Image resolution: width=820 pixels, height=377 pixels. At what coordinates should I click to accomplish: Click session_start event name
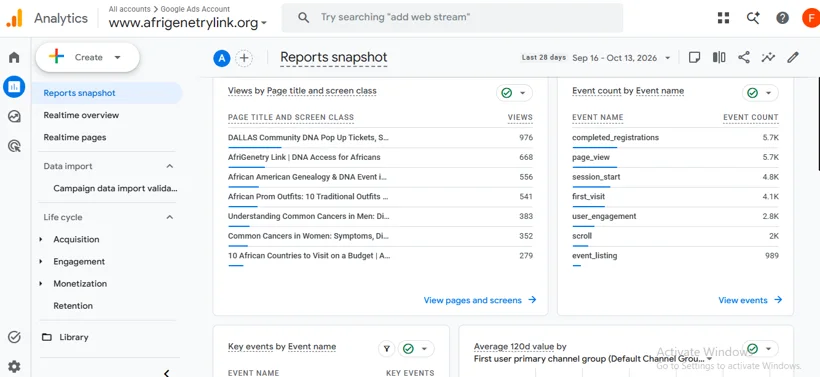(596, 177)
